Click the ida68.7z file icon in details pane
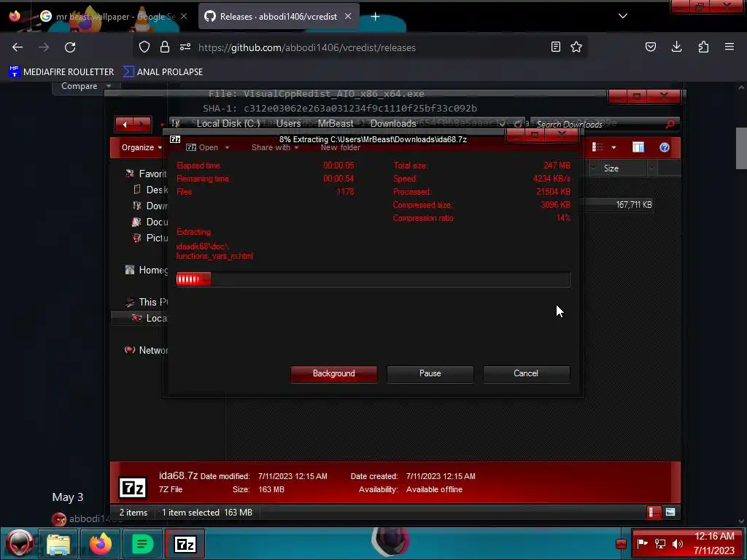Viewport: 747px width, 560px height. point(133,488)
